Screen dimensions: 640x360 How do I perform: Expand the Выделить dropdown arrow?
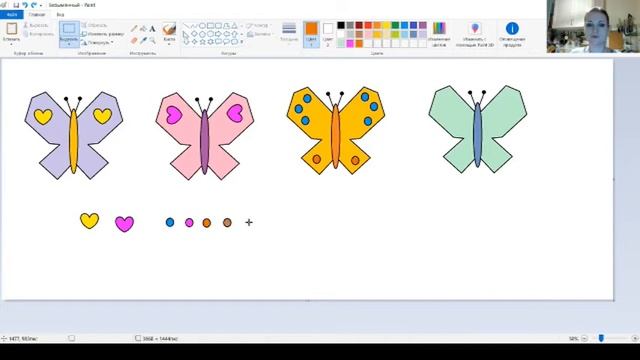tap(69, 43)
